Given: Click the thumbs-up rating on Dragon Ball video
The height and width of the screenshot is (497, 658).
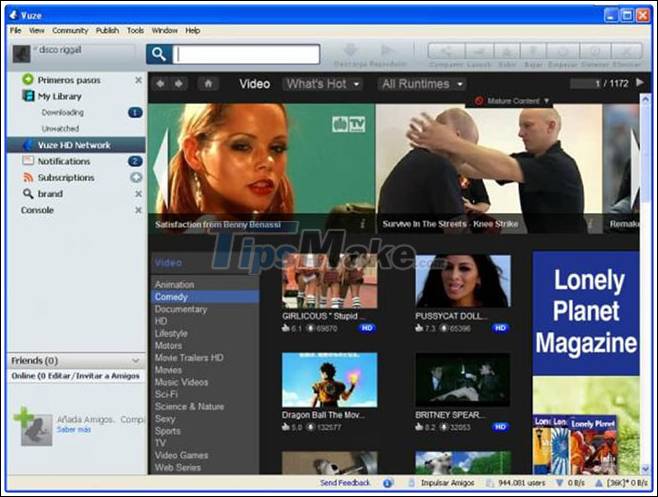Looking at the screenshot, I should coord(287,427).
